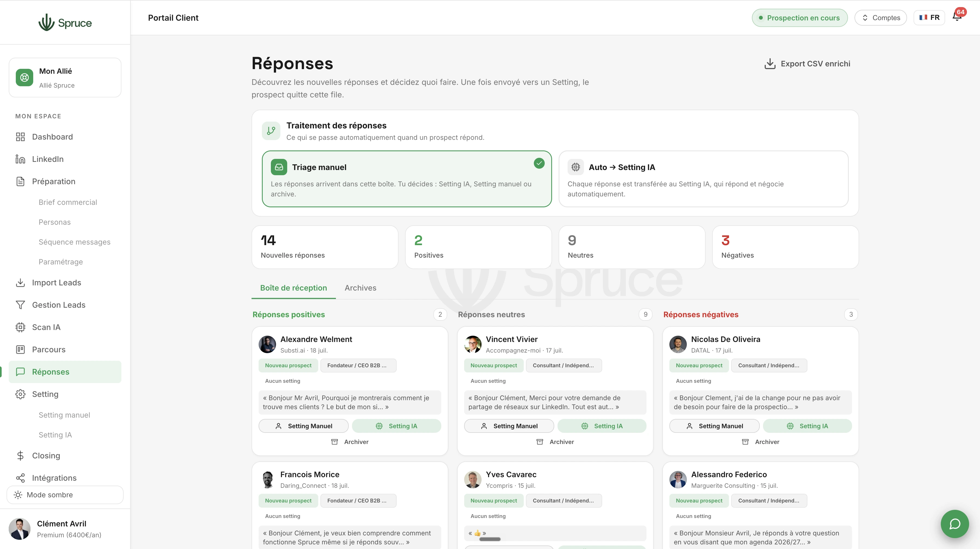980x549 pixels.
Task: Archive Vincent Vivier's response
Action: click(x=555, y=442)
